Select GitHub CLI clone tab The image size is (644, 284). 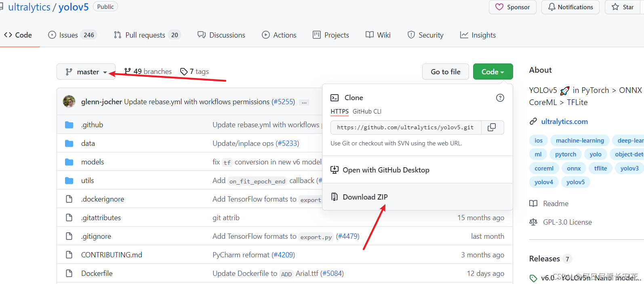pos(367,111)
